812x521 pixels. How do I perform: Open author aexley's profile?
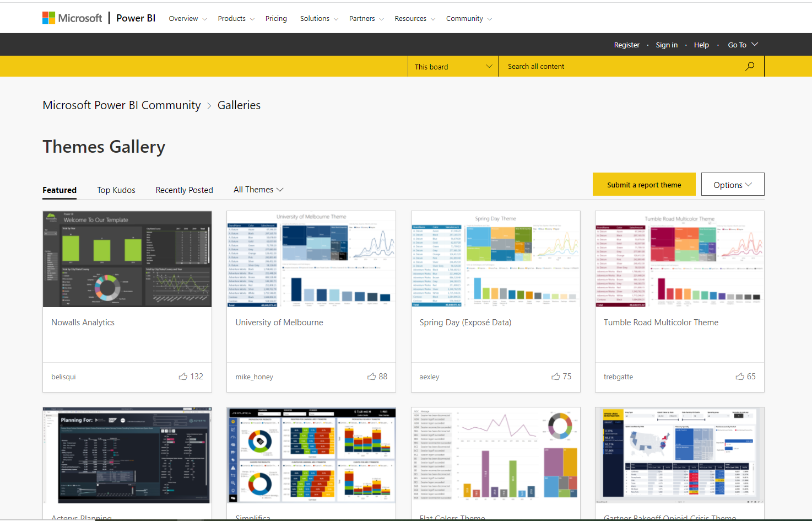click(429, 377)
